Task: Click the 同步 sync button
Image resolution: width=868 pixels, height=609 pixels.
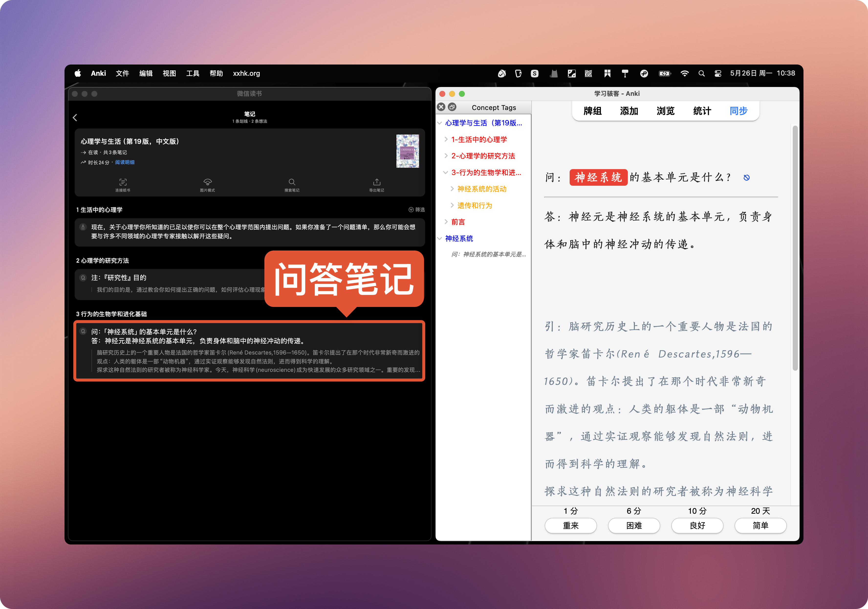Action: 738,111
